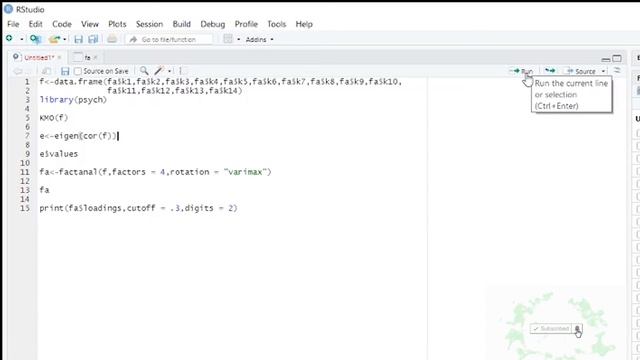Print the current file icon
640x360 pixels.
112,39
